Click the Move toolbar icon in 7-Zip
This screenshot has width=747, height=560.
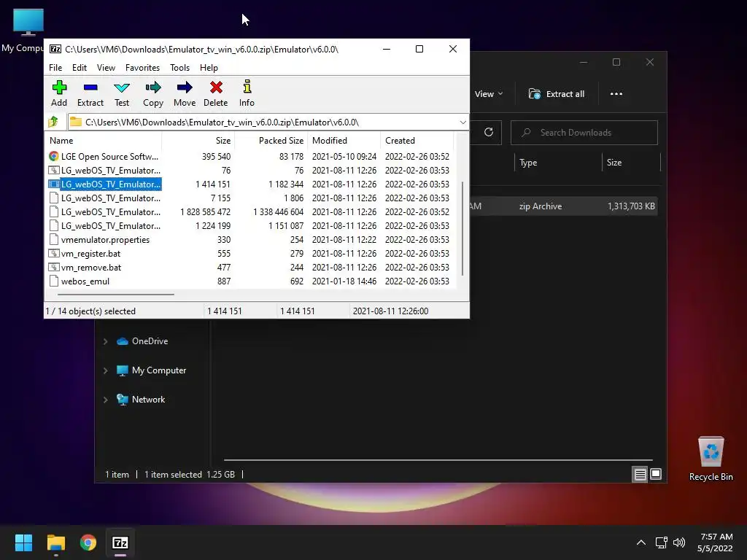tap(185, 93)
